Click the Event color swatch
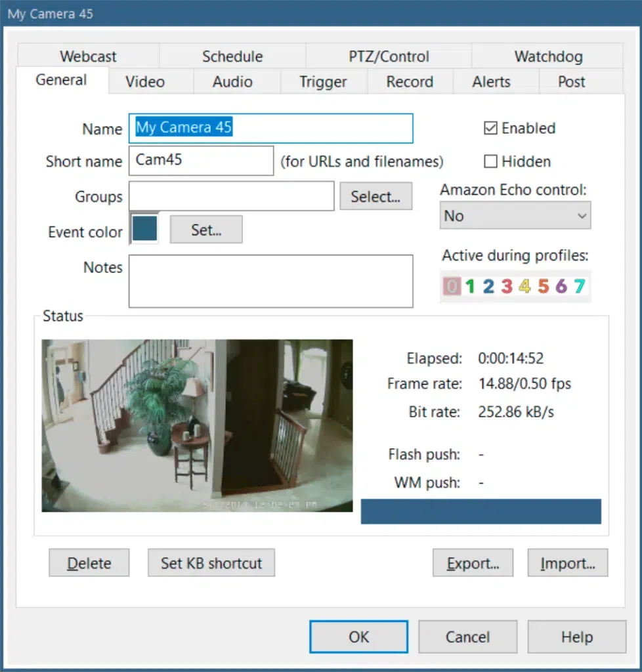The width and height of the screenshot is (642, 672). pyautogui.click(x=144, y=228)
